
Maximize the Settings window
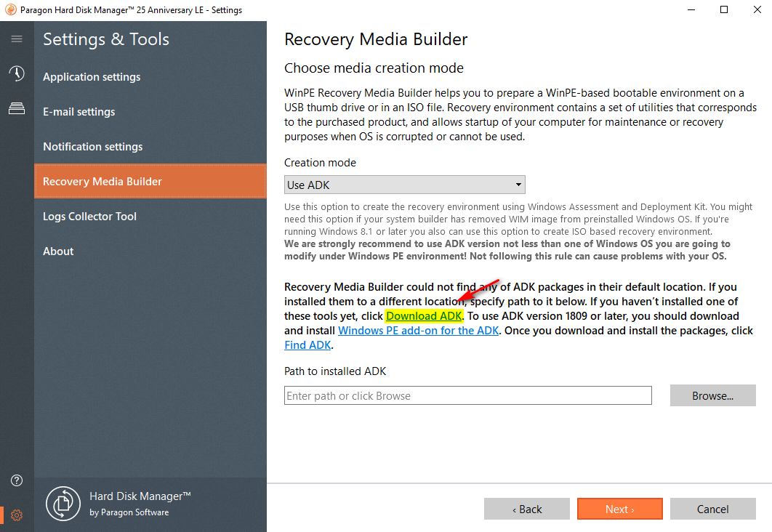[724, 10]
